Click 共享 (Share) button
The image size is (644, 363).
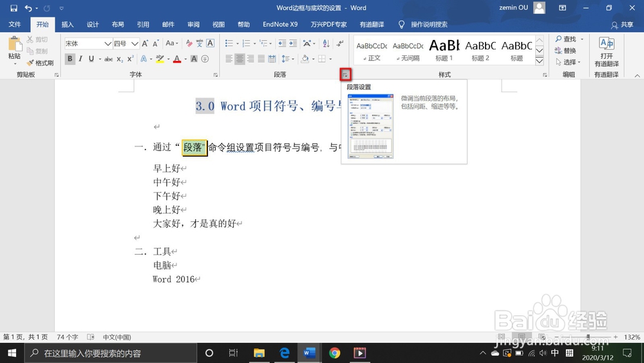622,25
